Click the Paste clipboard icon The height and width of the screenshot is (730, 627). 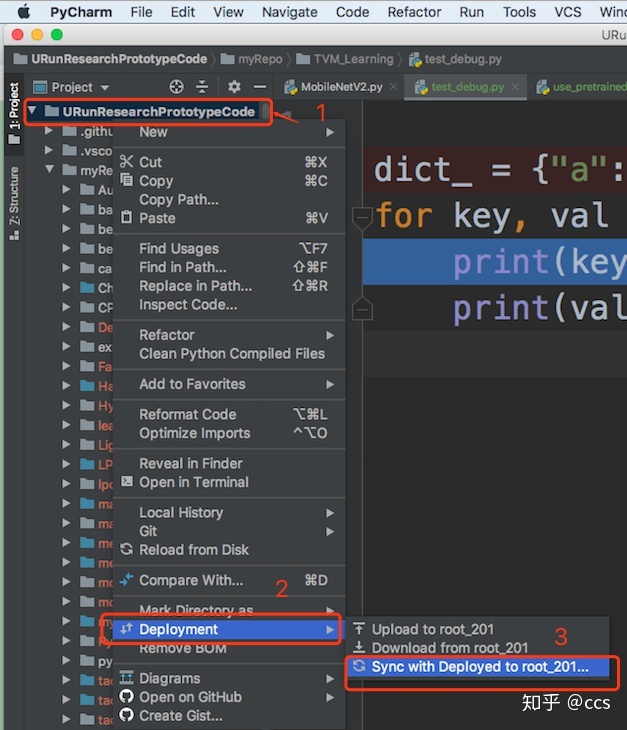tap(127, 217)
